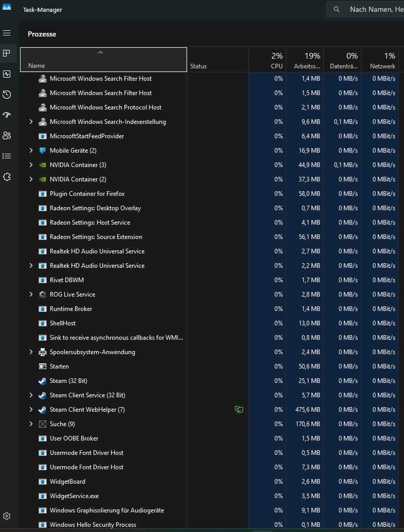Select Rivet DBWM process
Viewport: 404px width, 532px height.
point(209,280)
